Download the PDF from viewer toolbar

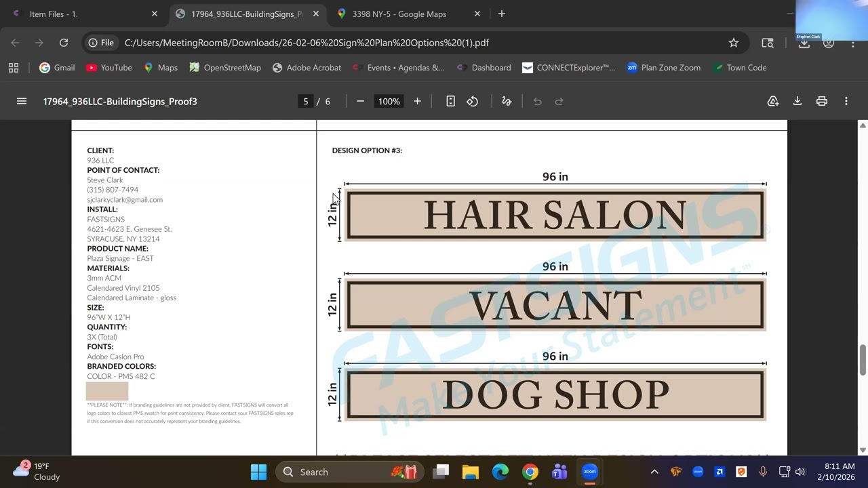[797, 101]
